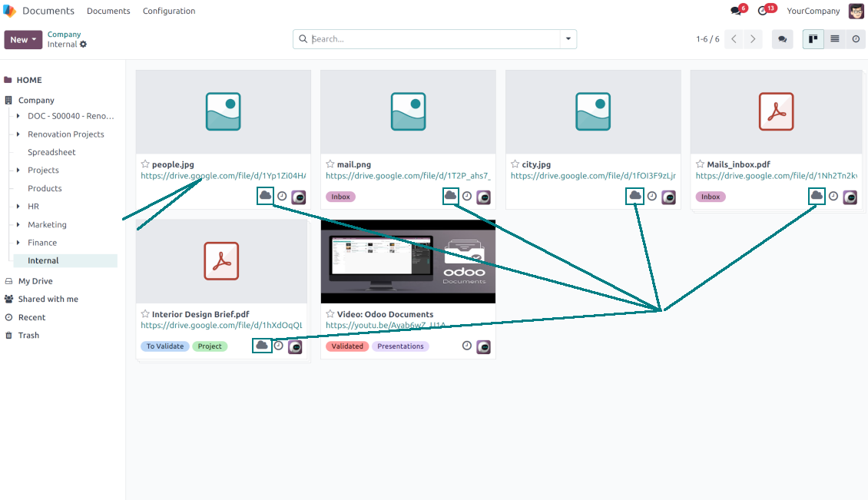Click cloud icon on people.jpg card
868x500 pixels.
coord(265,195)
